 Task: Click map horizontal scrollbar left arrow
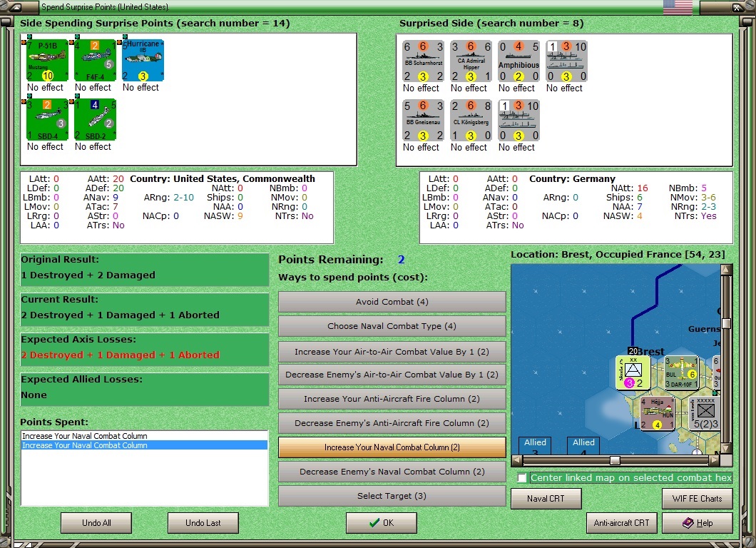tap(516, 460)
